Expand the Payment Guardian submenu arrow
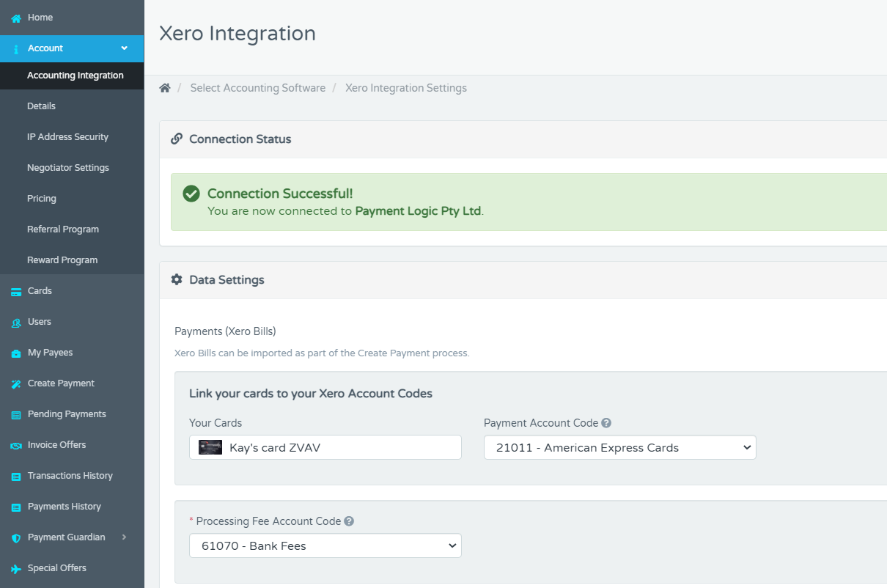Screen dimensions: 887x588 (x=124, y=537)
